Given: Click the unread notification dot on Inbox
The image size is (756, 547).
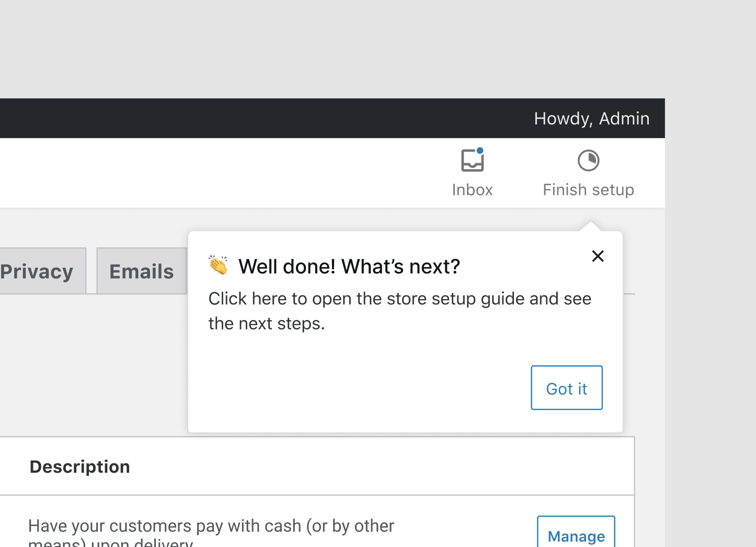Looking at the screenshot, I should [x=480, y=151].
